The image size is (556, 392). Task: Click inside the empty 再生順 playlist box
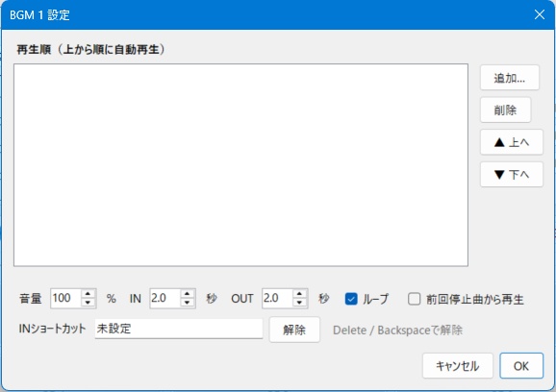pos(240,165)
